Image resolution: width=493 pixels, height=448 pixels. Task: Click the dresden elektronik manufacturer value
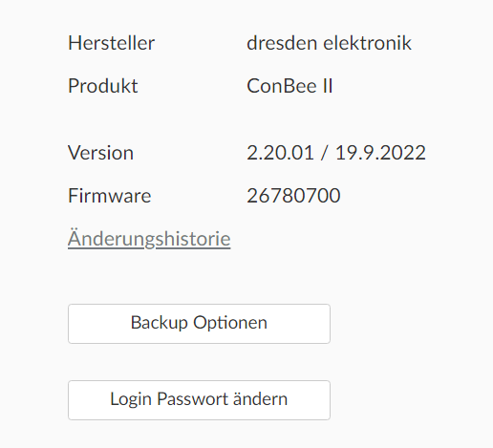point(329,43)
